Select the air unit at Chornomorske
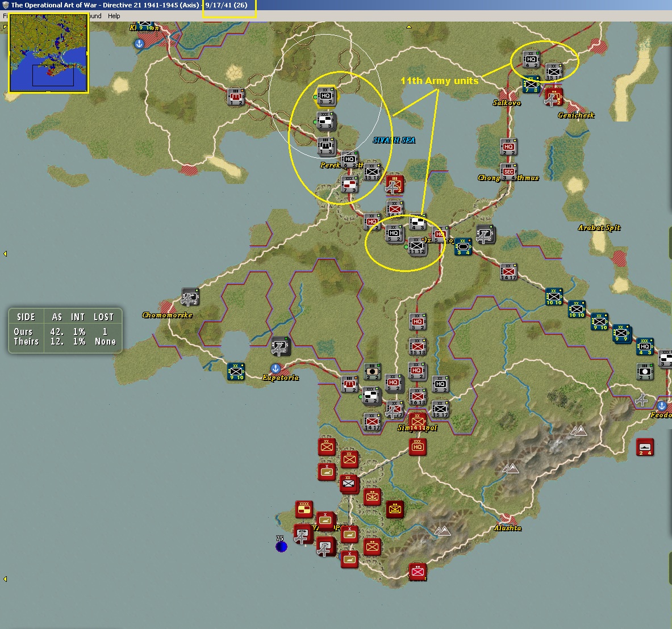 click(189, 297)
